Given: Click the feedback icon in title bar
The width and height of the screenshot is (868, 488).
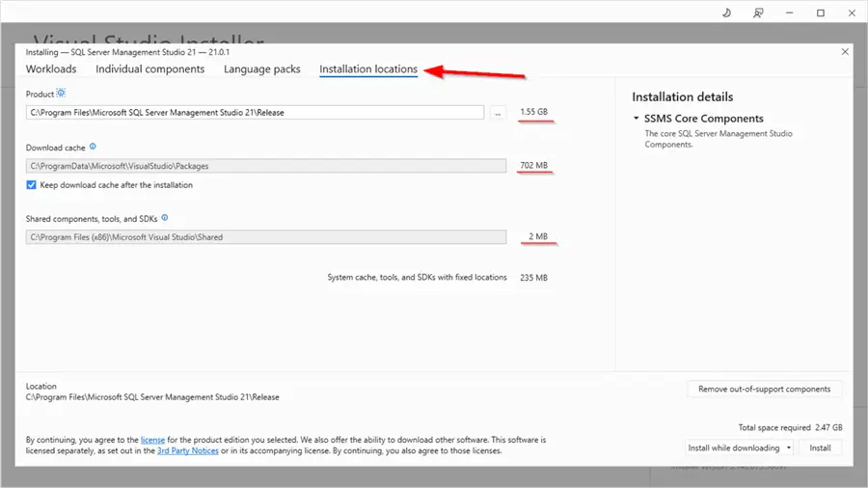Looking at the screenshot, I should [758, 13].
